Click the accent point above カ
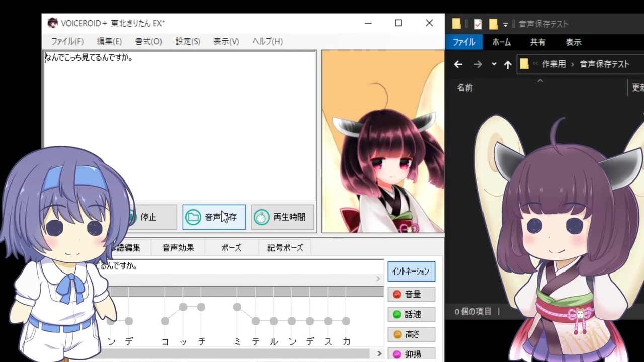Screen dimensions: 644x362 [346, 321]
